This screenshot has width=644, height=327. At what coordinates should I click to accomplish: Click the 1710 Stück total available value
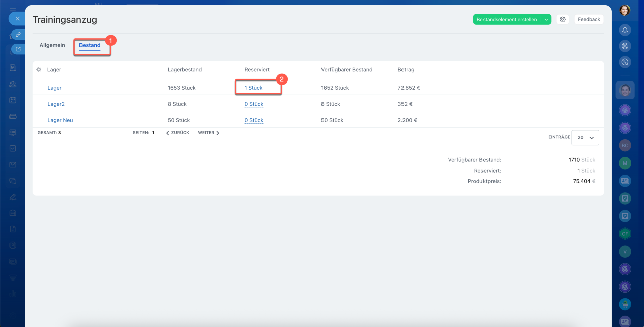(582, 160)
